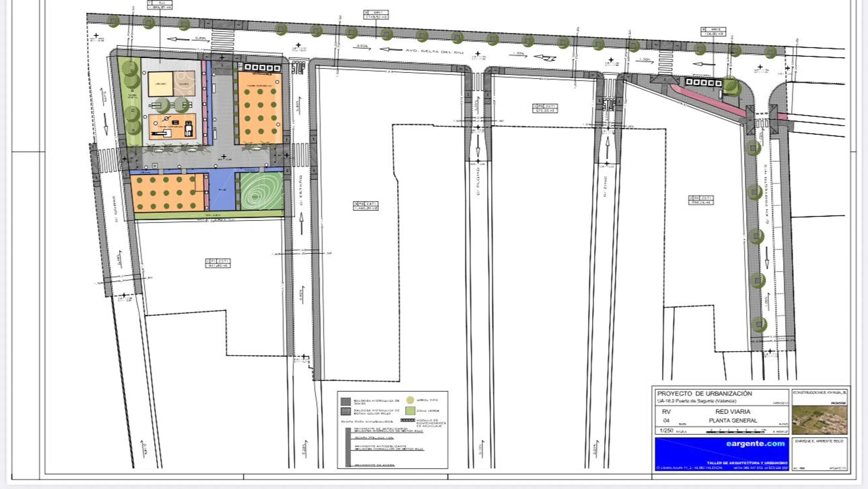Viewport: 868px width, 489px height.
Task: Click the eargente.com blue logo banner
Action: 722,453
